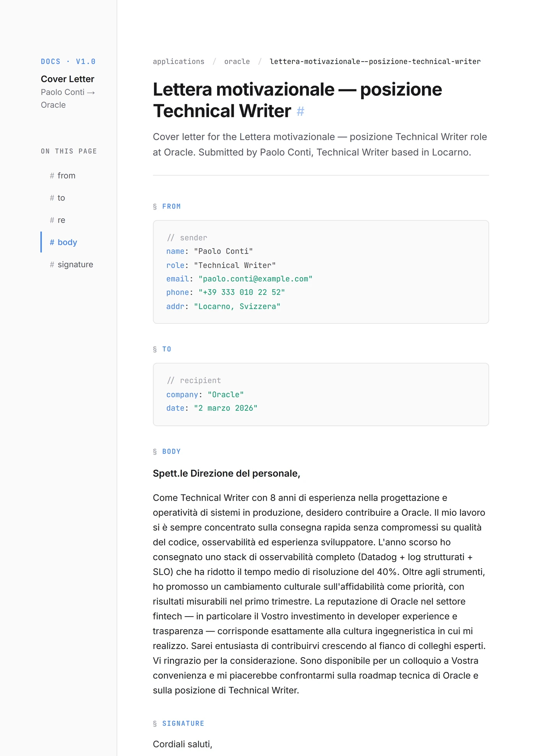This screenshot has width=535, height=756.
Task: Click the 'lettera-motivazionale--posizione-technical-writer' breadcrumb
Action: [375, 61]
